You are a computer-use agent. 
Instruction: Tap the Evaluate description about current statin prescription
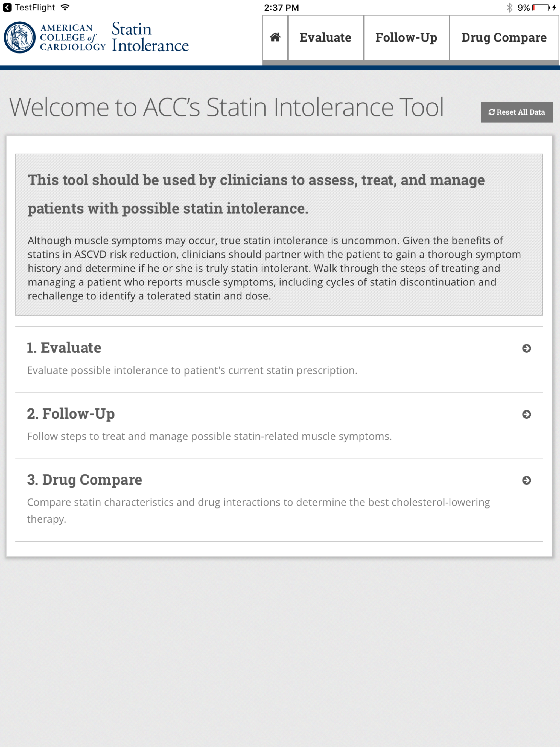click(192, 370)
